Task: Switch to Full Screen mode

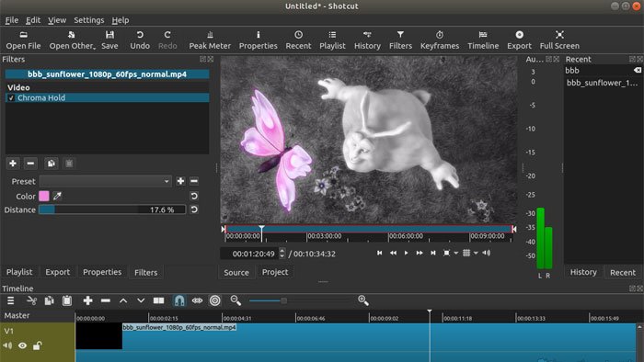Action: 559,40
